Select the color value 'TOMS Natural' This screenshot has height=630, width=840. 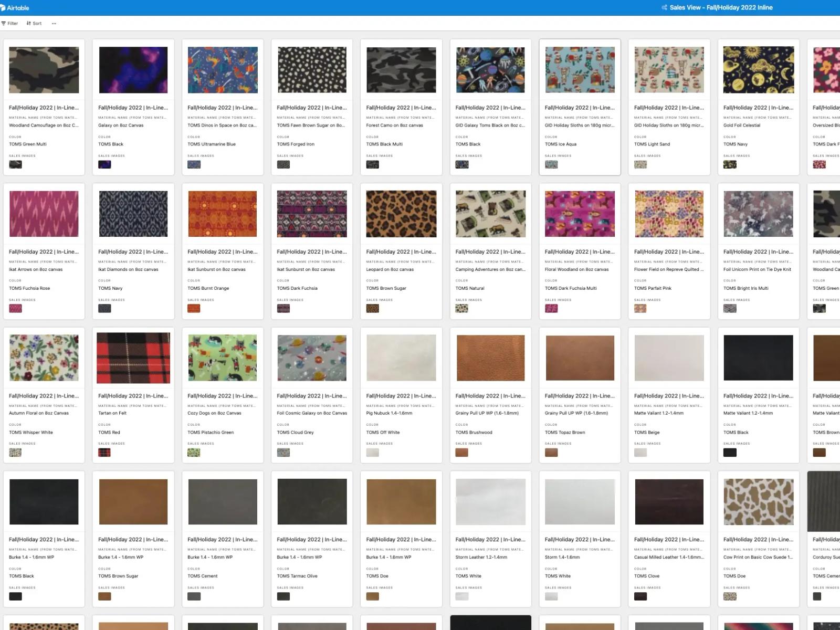(470, 288)
